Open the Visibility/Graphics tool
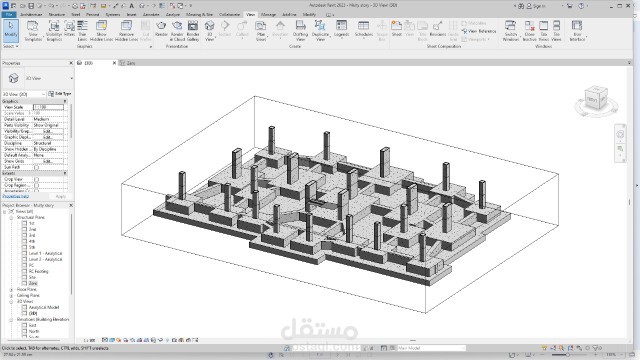The width and height of the screenshot is (640, 360). tap(54, 31)
